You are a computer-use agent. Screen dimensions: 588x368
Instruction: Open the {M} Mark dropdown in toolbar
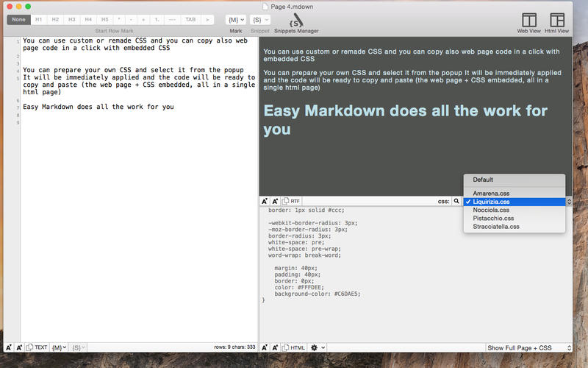pos(236,20)
